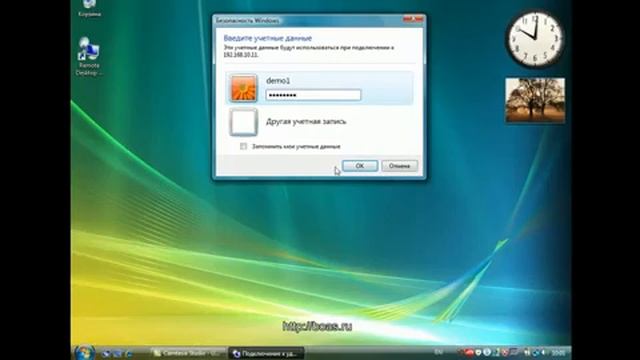This screenshot has height=360, width=640.
Task: Open the Remote Desktop shortcut on desktop
Action: click(x=89, y=56)
